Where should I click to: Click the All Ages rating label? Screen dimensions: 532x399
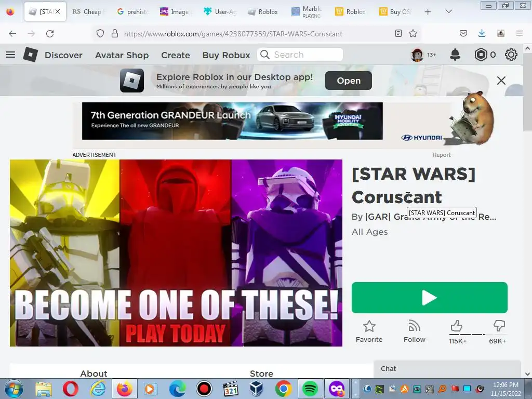(370, 232)
